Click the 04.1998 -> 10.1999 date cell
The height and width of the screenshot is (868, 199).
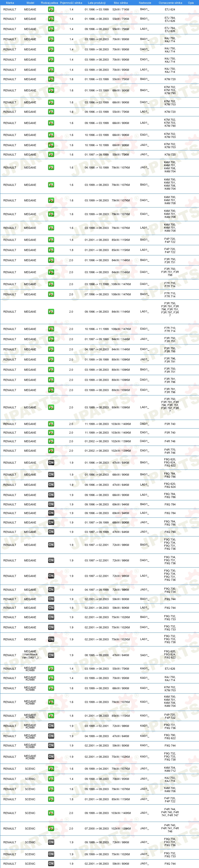[97, 168]
